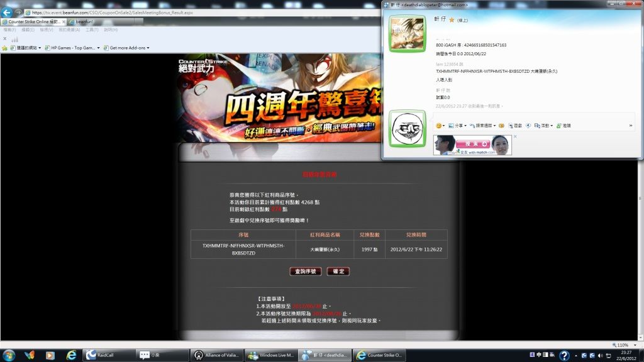
Task: Open Favorites via the star icon
Action: 4,48
